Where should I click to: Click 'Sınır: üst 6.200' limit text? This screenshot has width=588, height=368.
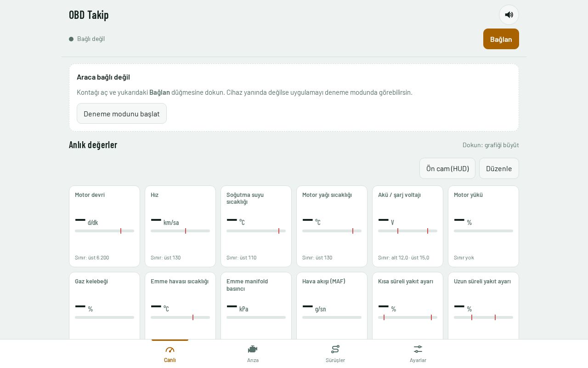pos(92,258)
